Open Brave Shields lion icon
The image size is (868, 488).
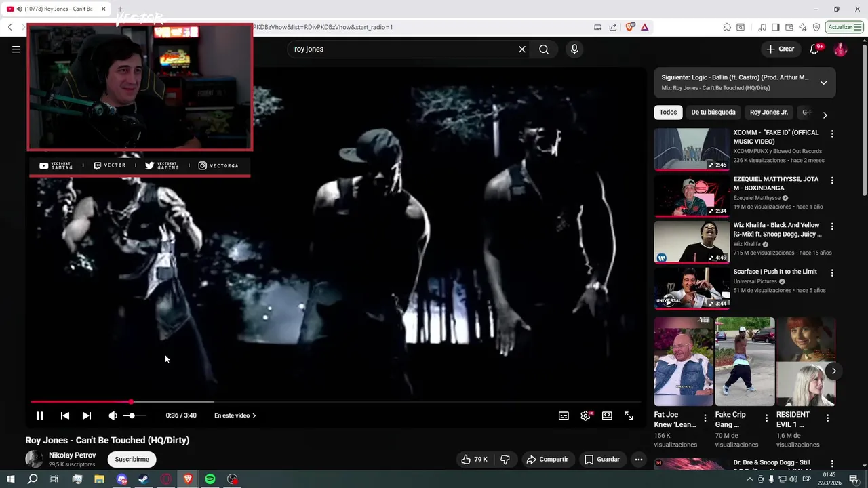point(630,27)
